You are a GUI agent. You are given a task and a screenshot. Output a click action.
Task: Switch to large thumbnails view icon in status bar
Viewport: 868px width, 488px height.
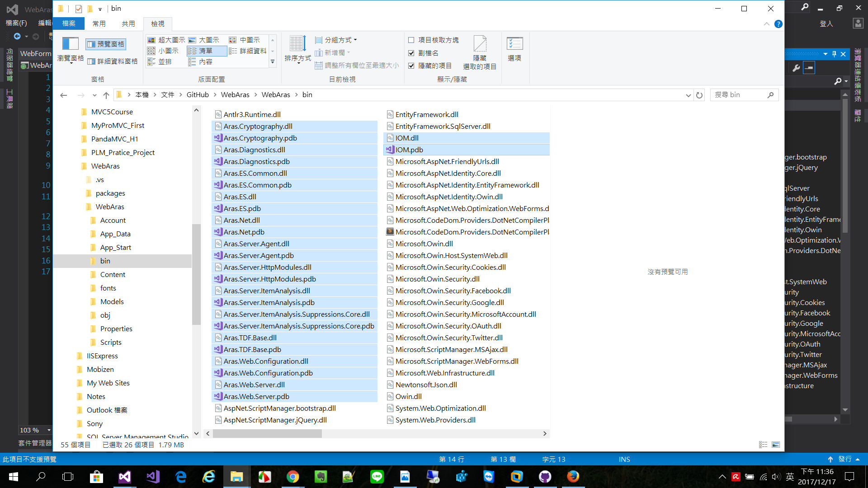pyautogui.click(x=776, y=445)
